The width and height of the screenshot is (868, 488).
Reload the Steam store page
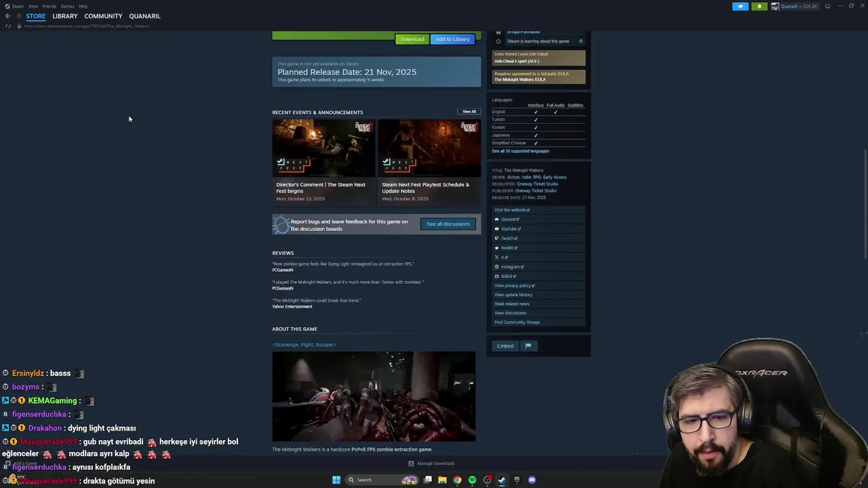point(7,26)
